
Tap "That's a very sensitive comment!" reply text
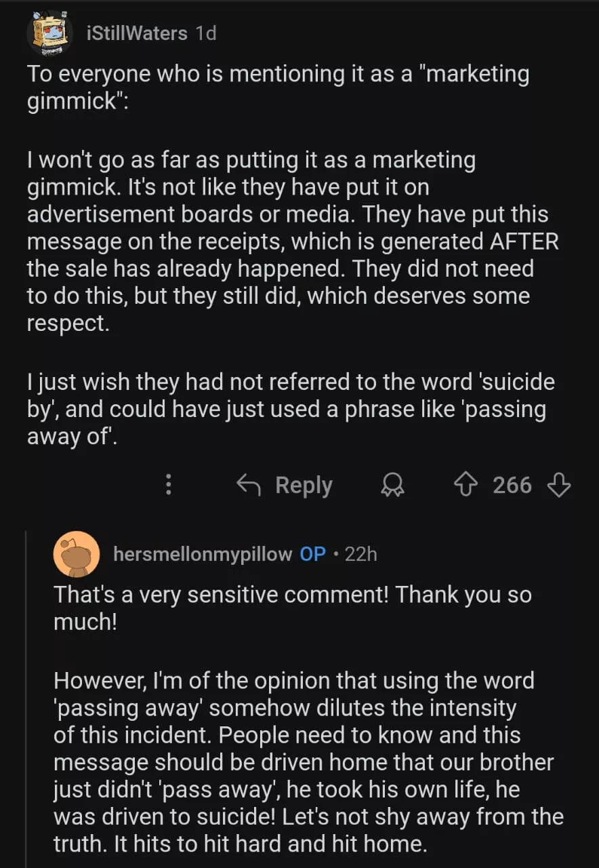(x=291, y=607)
